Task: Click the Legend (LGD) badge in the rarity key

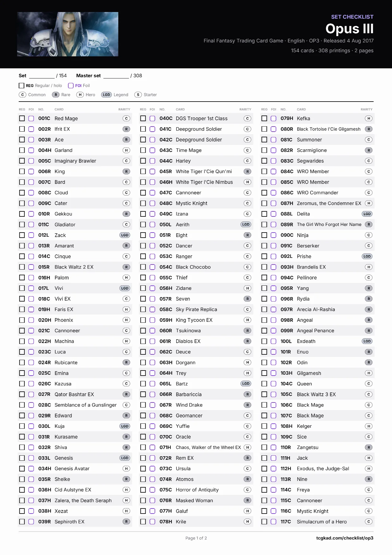Action: (107, 95)
